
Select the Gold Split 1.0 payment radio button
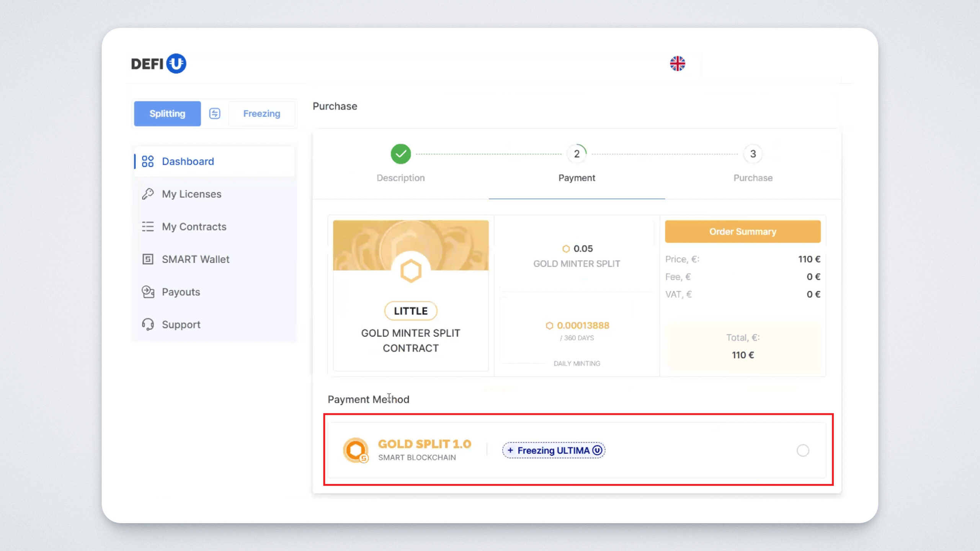coord(803,450)
